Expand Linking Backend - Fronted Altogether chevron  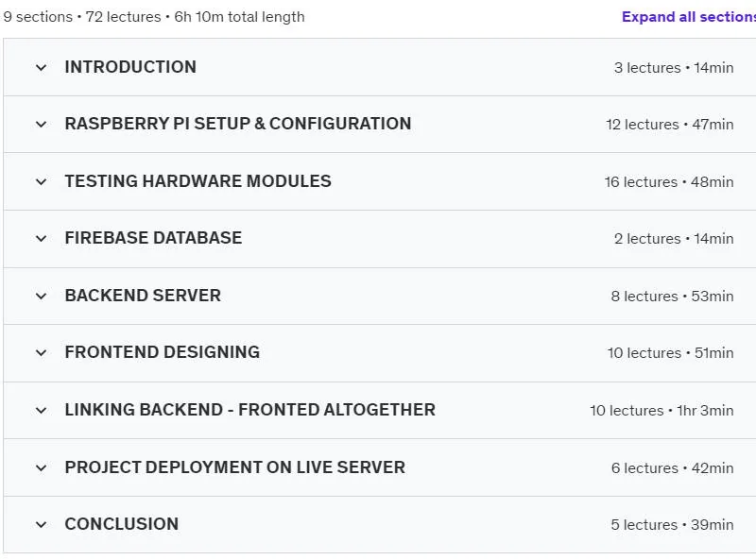coord(41,410)
